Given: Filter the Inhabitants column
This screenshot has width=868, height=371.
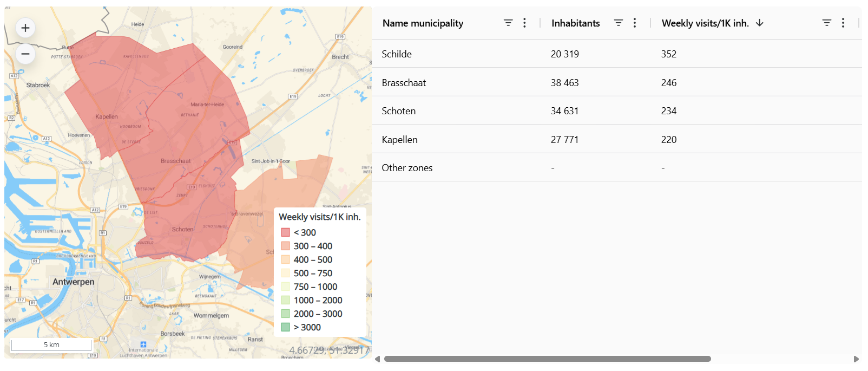Looking at the screenshot, I should 619,23.
